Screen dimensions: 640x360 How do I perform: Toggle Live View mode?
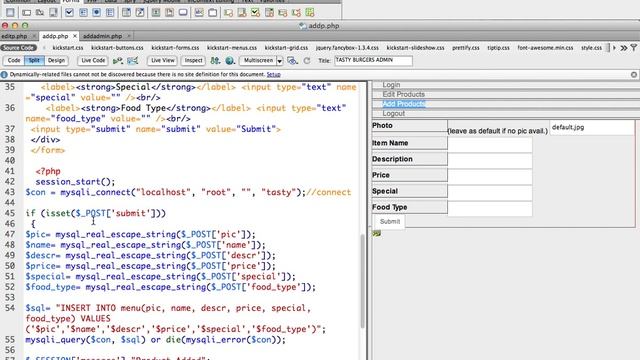pyautogui.click(x=162, y=60)
